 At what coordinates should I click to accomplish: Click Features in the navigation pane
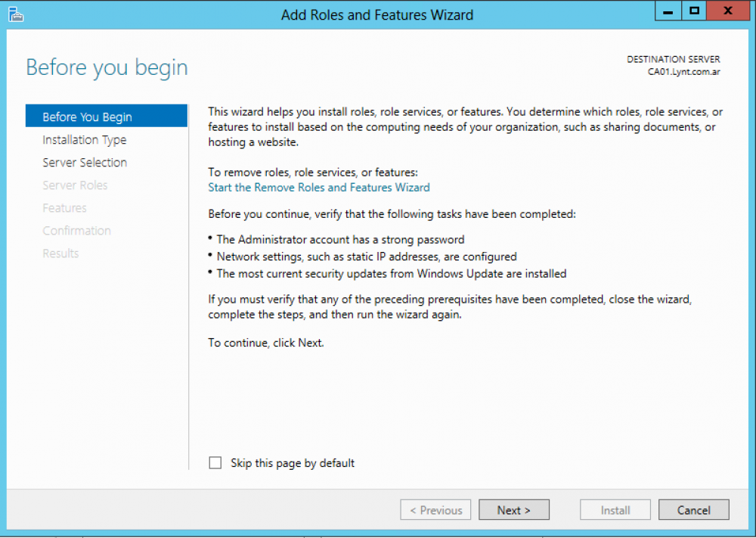coord(64,207)
